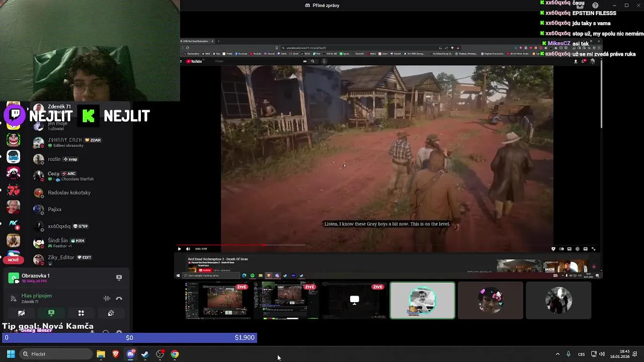This screenshot has width=644, height=362.
Task: Open the Windows Start menu
Action: 11,354
